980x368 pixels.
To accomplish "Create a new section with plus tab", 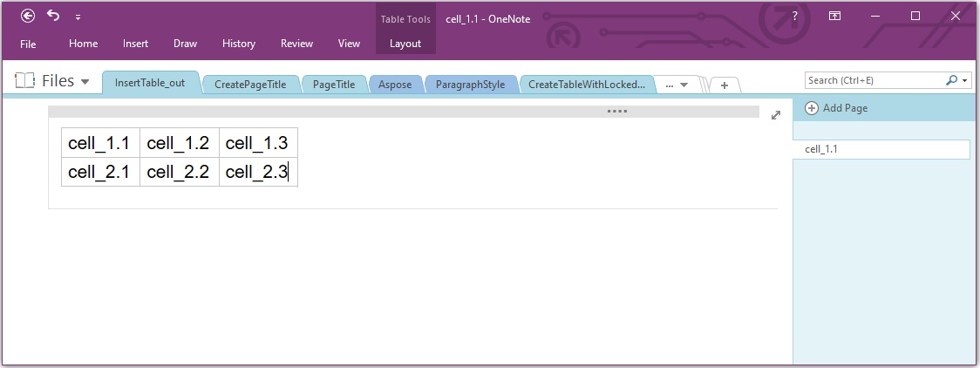I will (725, 85).
